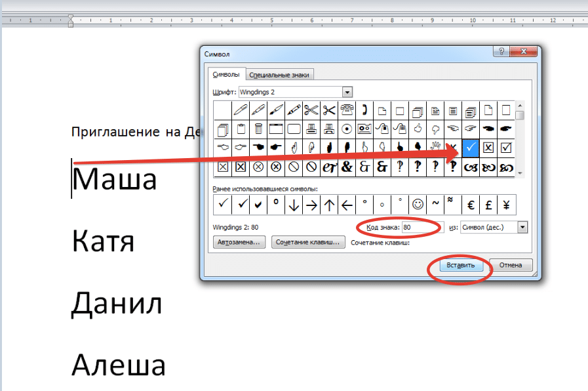Choose the bold ampersand symbol
The height and width of the screenshot is (391, 588).
tap(347, 167)
